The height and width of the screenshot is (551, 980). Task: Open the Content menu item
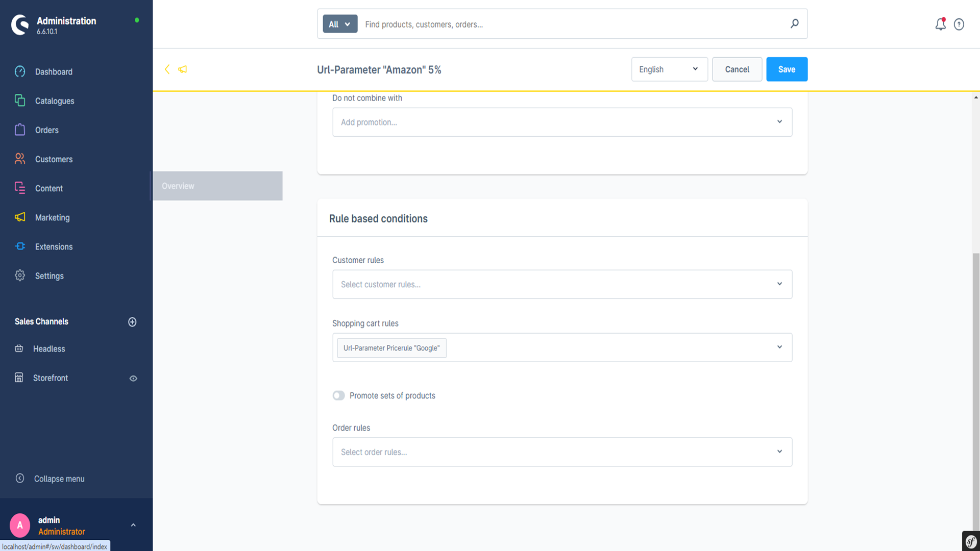pos(49,188)
